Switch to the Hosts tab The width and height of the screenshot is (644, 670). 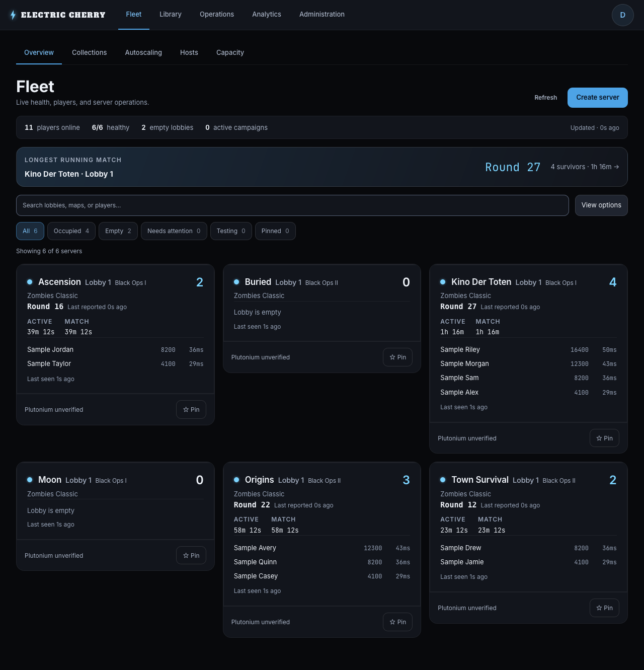[x=189, y=52]
